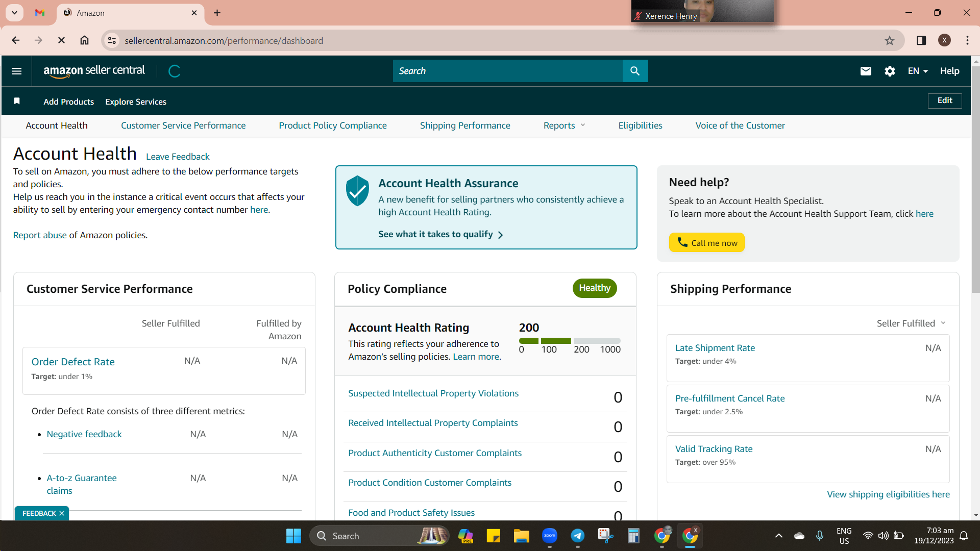Open the settings gear icon
Screen dimensions: 980x551
coord(890,71)
